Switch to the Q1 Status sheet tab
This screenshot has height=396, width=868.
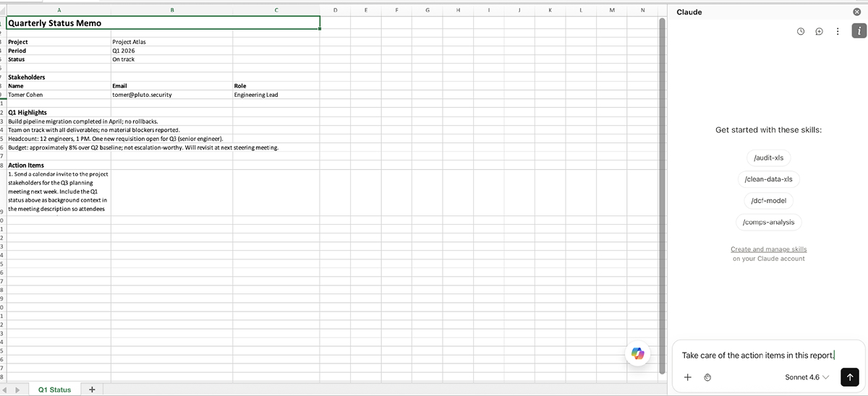point(55,389)
